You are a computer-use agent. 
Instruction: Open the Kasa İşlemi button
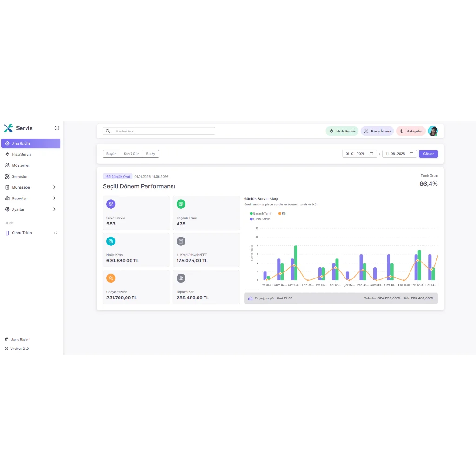[377, 131]
